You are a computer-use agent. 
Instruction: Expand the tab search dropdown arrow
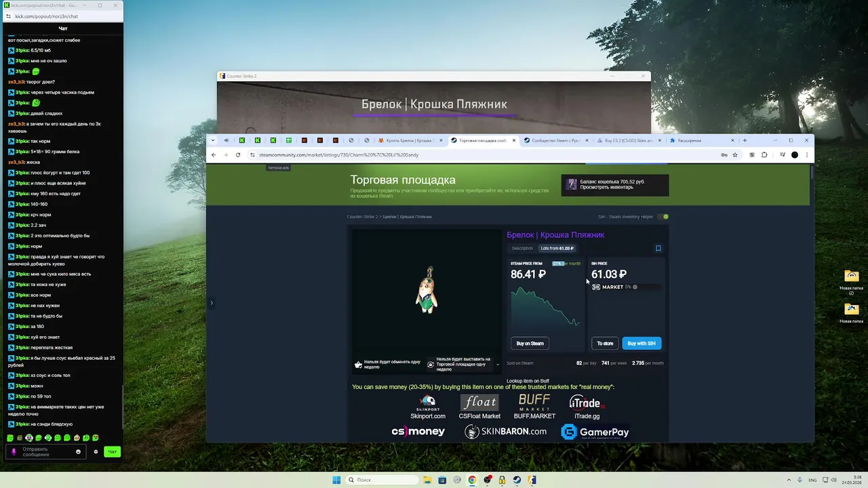click(213, 140)
